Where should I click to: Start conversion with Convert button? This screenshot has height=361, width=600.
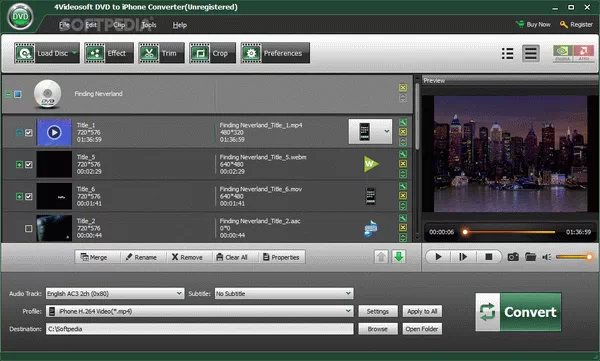[518, 312]
